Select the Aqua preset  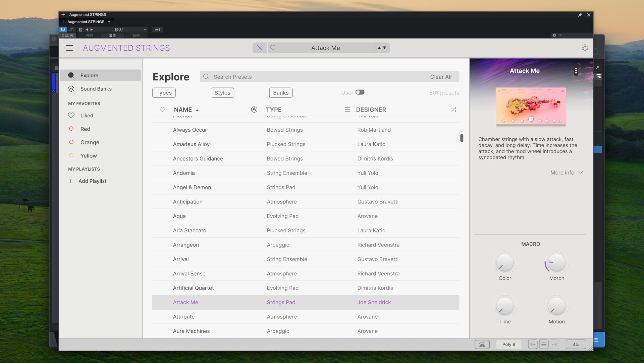pos(306,216)
